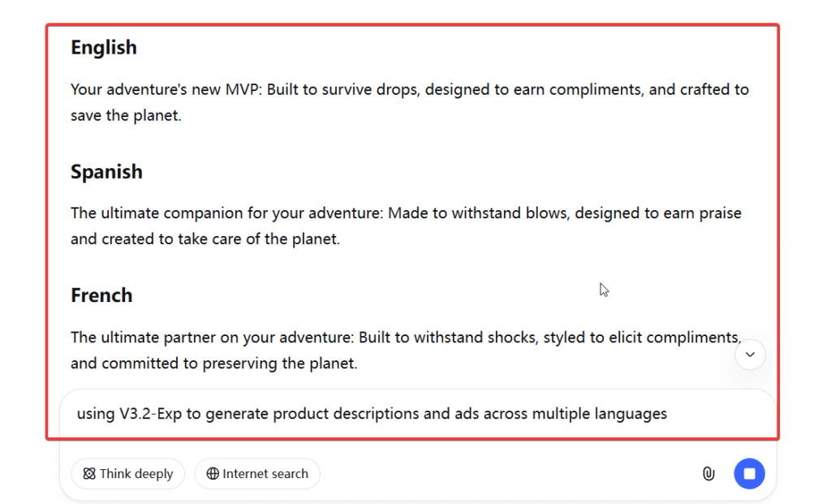Click "save the planet" in the English text
The height and width of the screenshot is (504, 831).
125,115
